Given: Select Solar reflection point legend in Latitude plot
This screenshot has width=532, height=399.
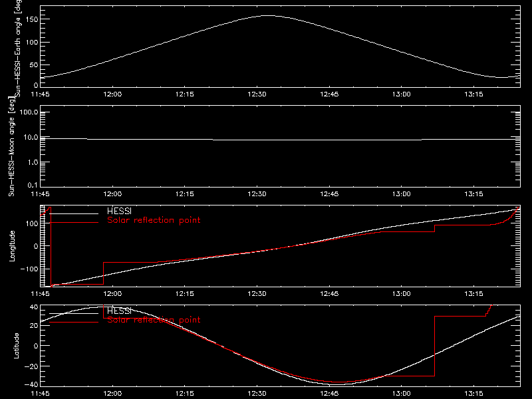Looking at the screenshot, I should click(154, 320).
